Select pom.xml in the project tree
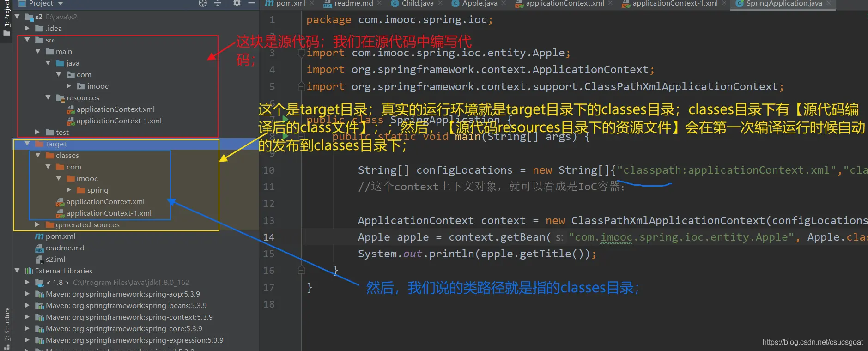Image resolution: width=868 pixels, height=351 pixels. tap(61, 236)
